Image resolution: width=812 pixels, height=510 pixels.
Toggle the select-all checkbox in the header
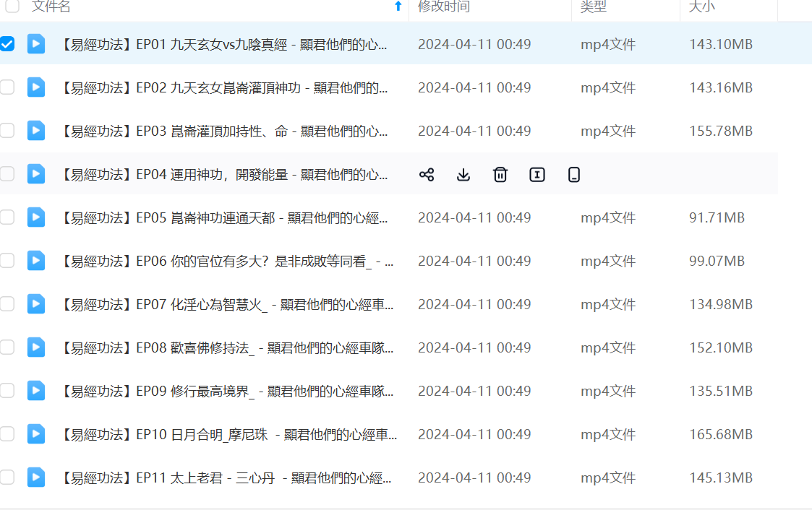point(12,7)
